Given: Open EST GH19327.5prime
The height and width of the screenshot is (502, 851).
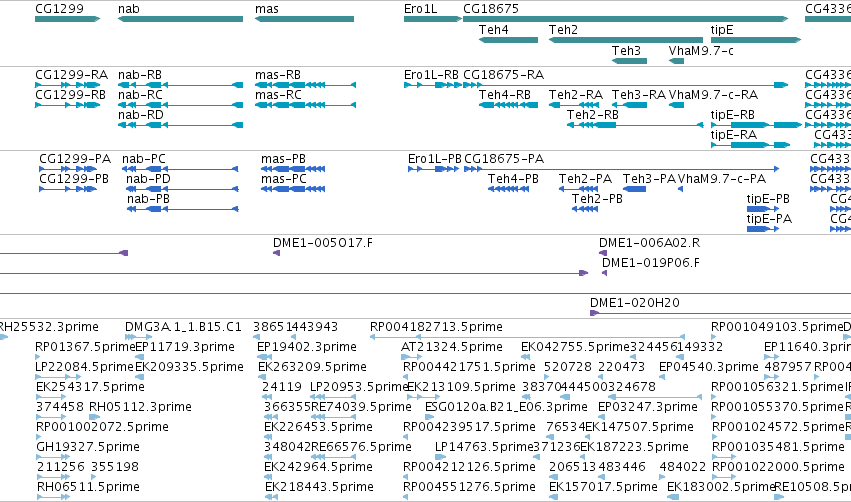Looking at the screenshot, I should click(88, 448).
